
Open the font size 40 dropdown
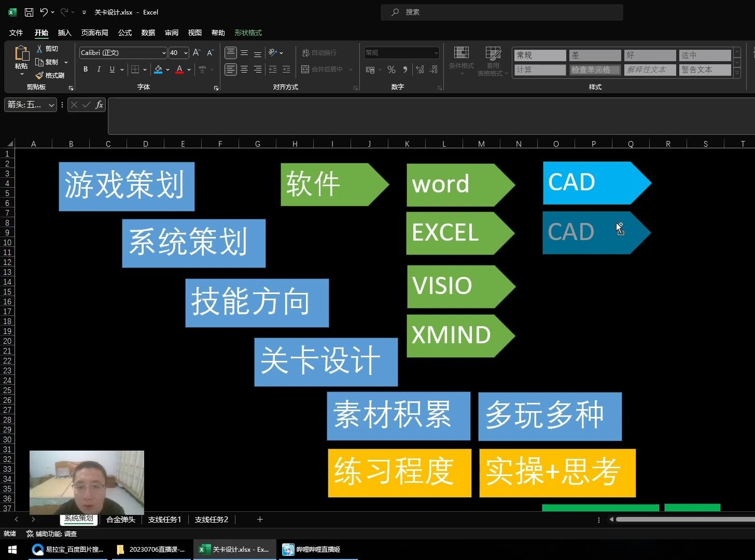coord(186,53)
